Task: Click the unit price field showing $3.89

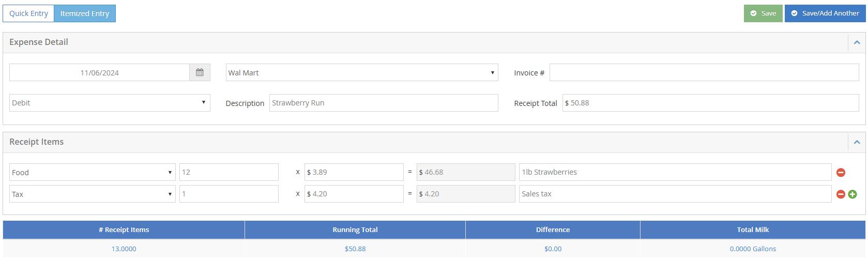Action: (x=354, y=173)
